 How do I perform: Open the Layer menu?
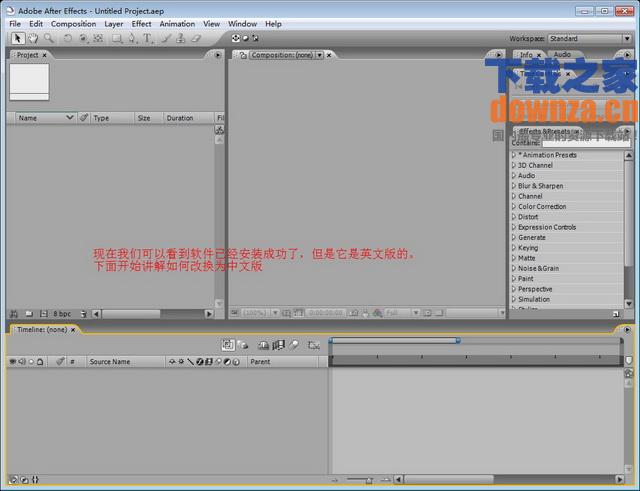113,24
